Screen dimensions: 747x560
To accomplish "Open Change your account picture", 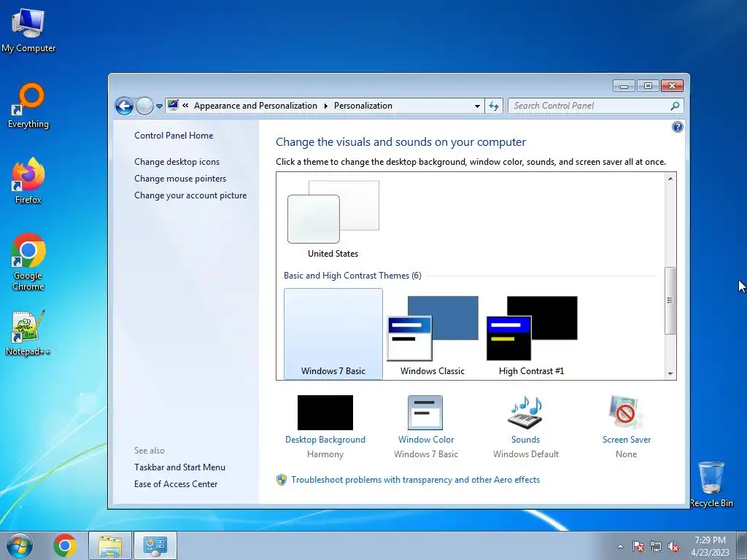I will 190,195.
